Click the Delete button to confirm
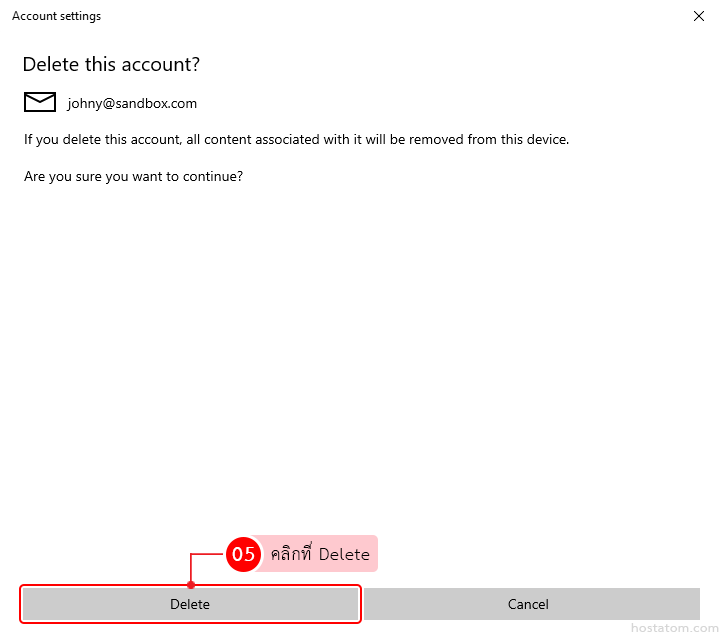 click(190, 604)
